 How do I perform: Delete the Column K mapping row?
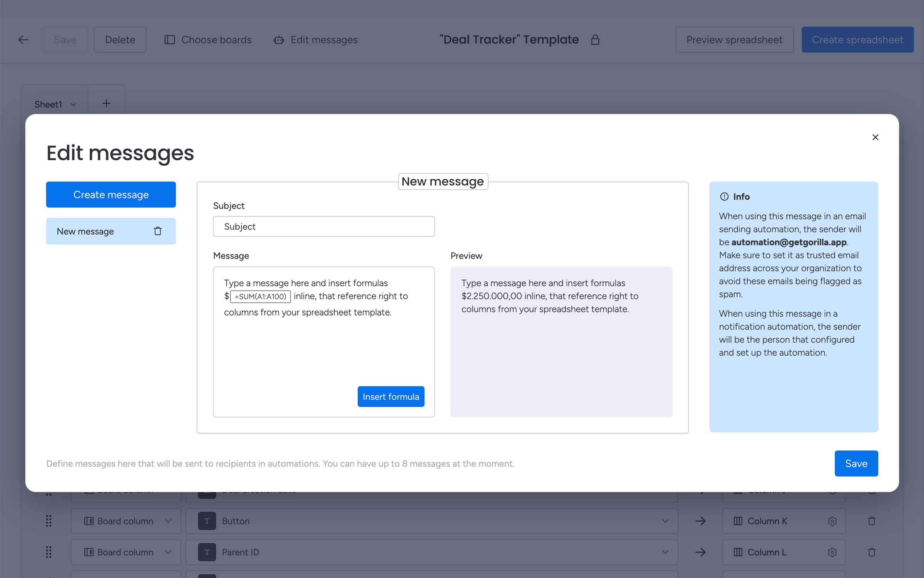[872, 521]
